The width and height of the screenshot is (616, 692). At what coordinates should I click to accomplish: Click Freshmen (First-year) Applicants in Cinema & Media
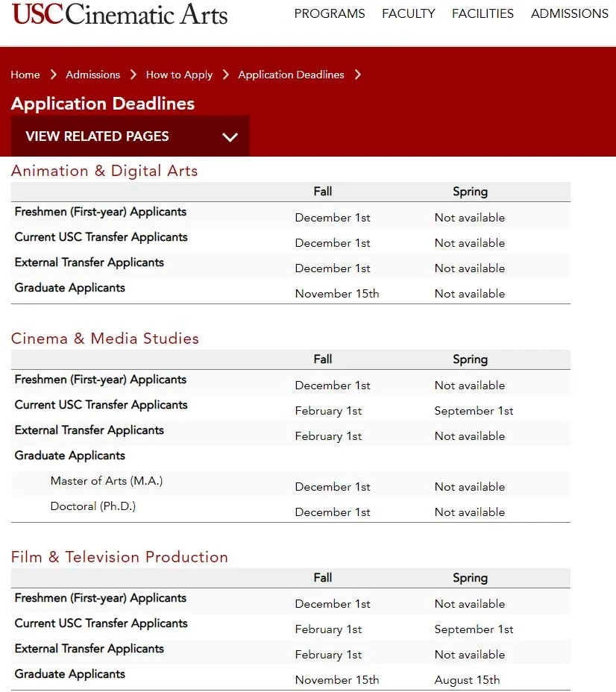point(101,380)
